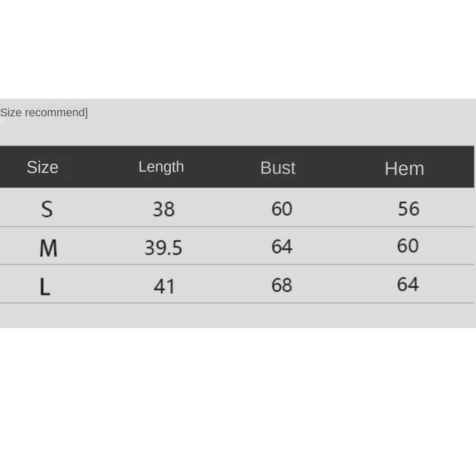Click the Length column header
Viewport: 476px width, 476px height.
[161, 167]
